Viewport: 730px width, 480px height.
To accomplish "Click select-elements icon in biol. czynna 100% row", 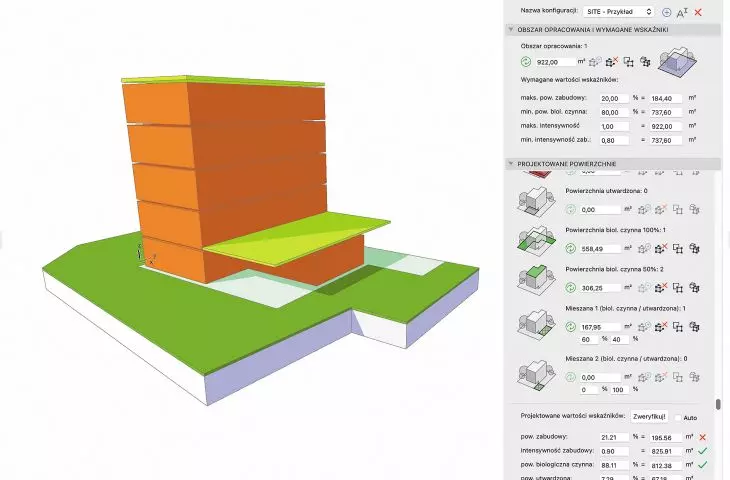I will (x=678, y=249).
